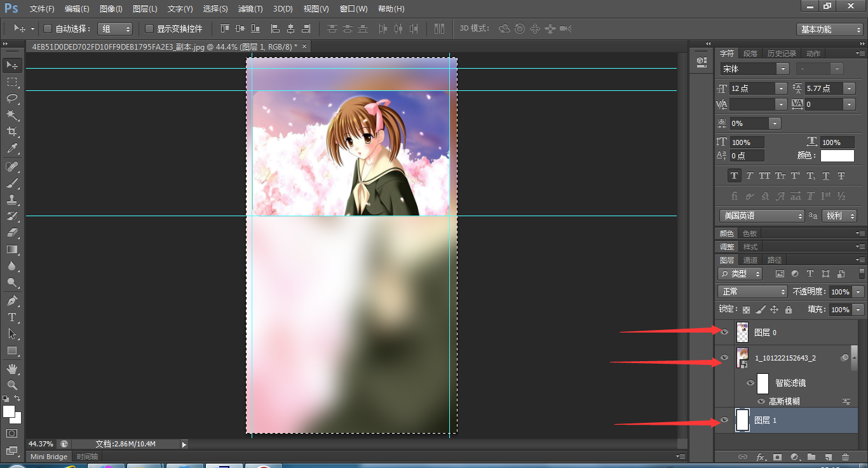
Task: Select the History Brush tool
Action: pyautogui.click(x=12, y=216)
